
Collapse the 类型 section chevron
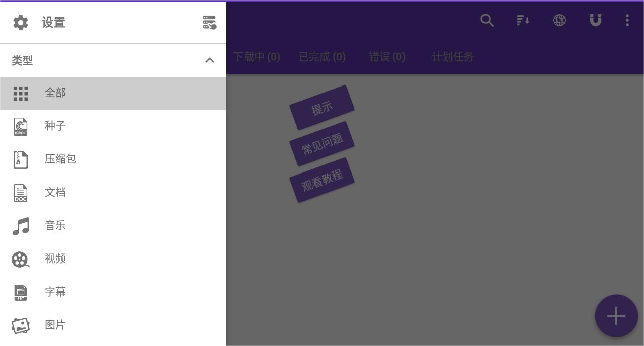(210, 60)
